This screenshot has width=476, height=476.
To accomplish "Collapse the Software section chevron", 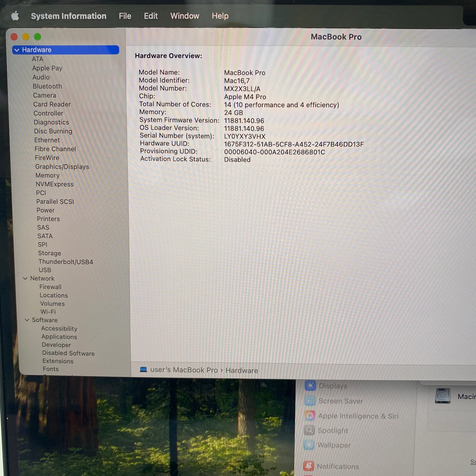I will [x=27, y=320].
